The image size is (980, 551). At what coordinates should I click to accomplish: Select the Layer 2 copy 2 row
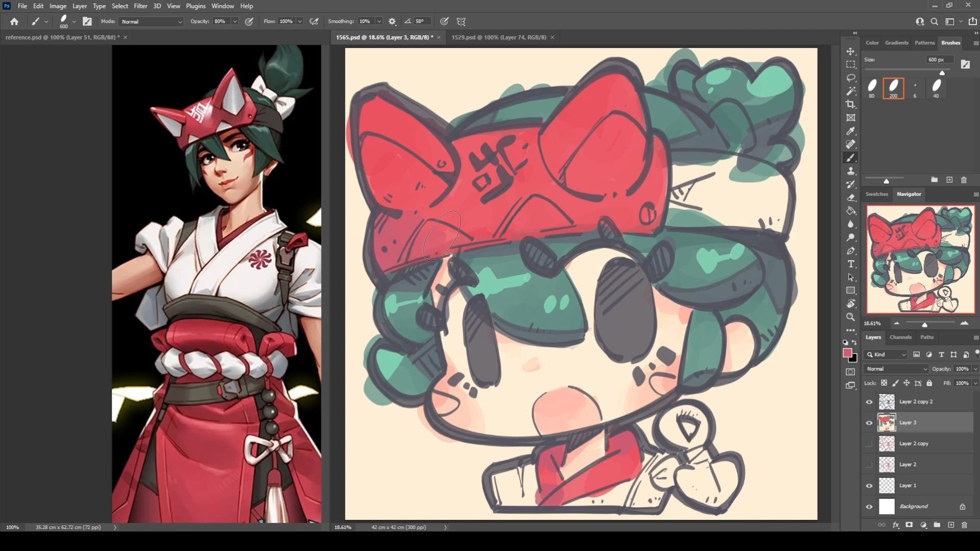coord(917,402)
